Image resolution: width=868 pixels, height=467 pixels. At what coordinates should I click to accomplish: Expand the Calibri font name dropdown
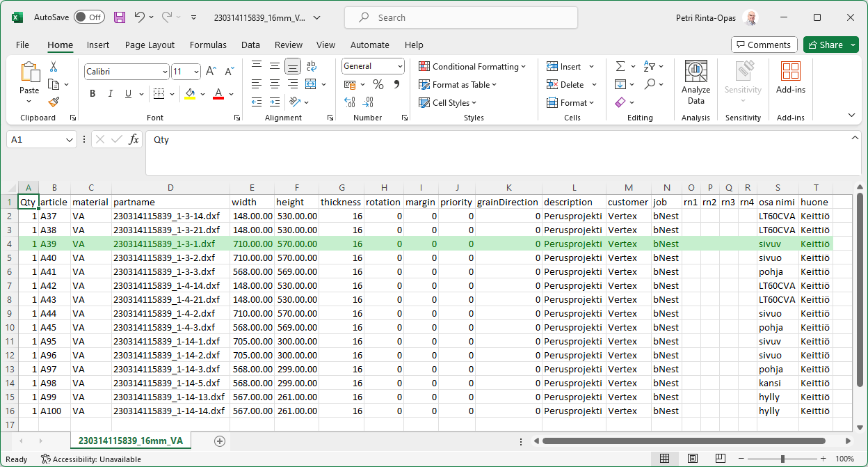click(165, 72)
